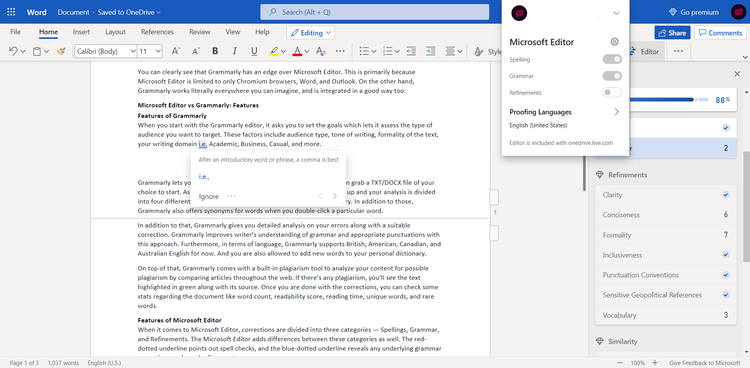The width and height of the screenshot is (750, 368).
Task: Open Microsoft Editor settings gear
Action: tap(615, 42)
